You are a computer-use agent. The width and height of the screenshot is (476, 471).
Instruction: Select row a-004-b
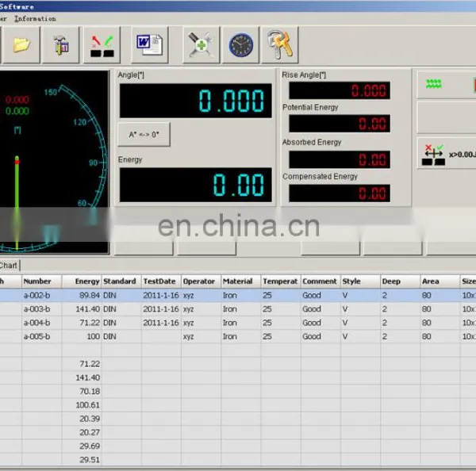pyautogui.click(x=238, y=323)
